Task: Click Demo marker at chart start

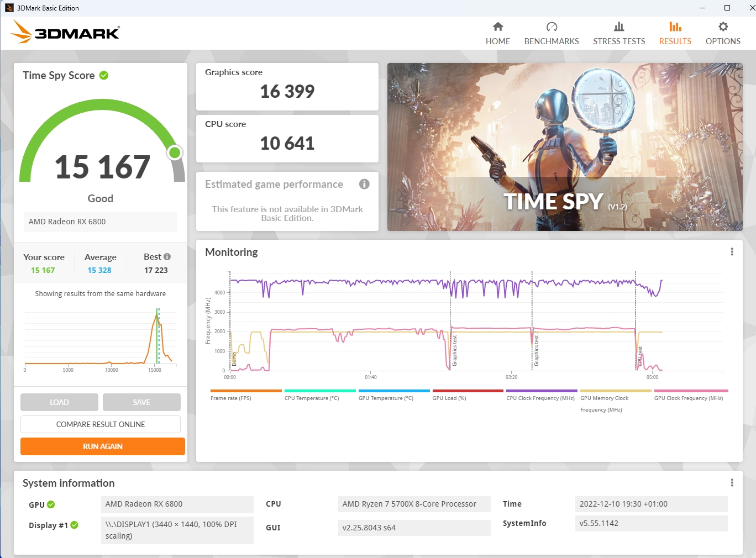Action: click(234, 359)
